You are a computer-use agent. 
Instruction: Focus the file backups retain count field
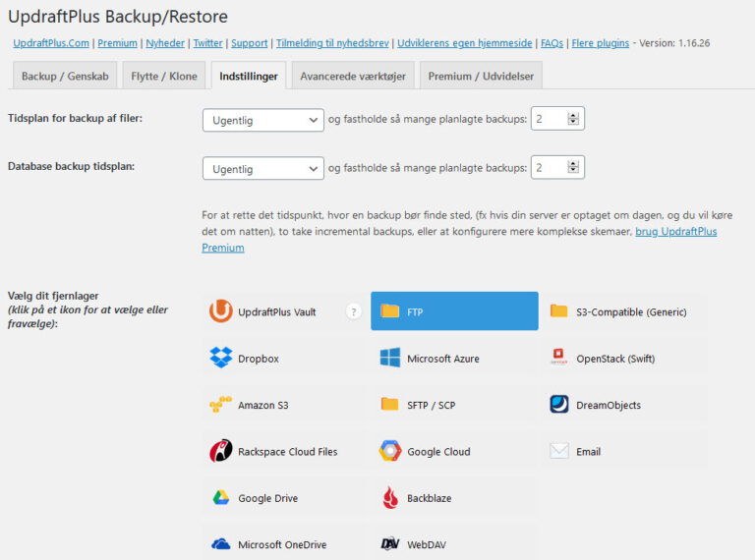tap(557, 118)
